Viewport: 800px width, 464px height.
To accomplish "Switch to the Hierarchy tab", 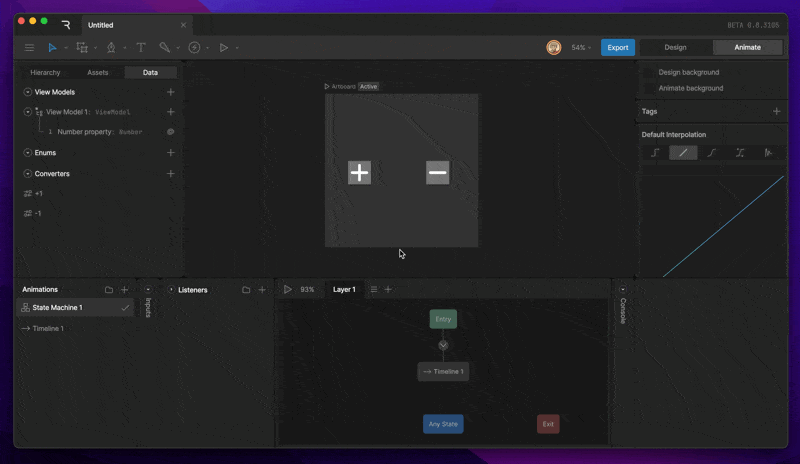I will click(x=45, y=72).
